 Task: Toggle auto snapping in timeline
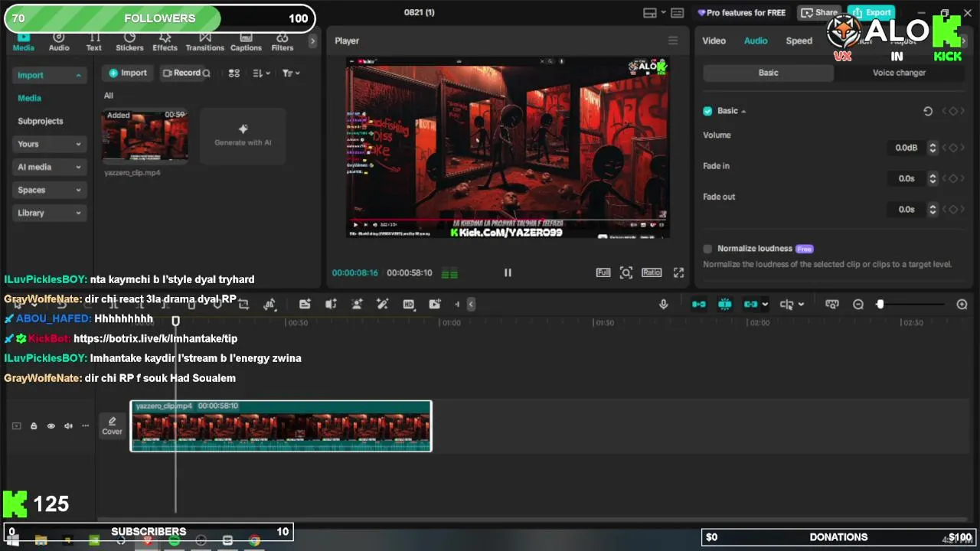point(725,305)
